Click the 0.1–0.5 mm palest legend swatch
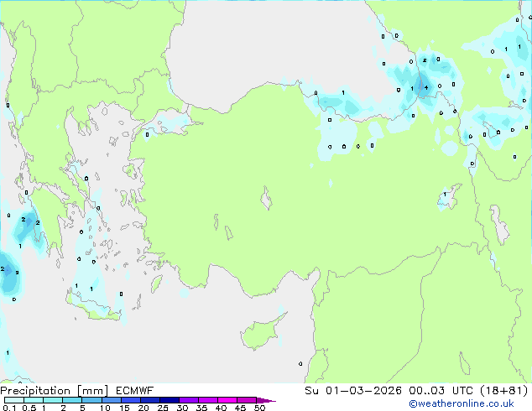This screenshot has height=411, width=532. coord(14,400)
